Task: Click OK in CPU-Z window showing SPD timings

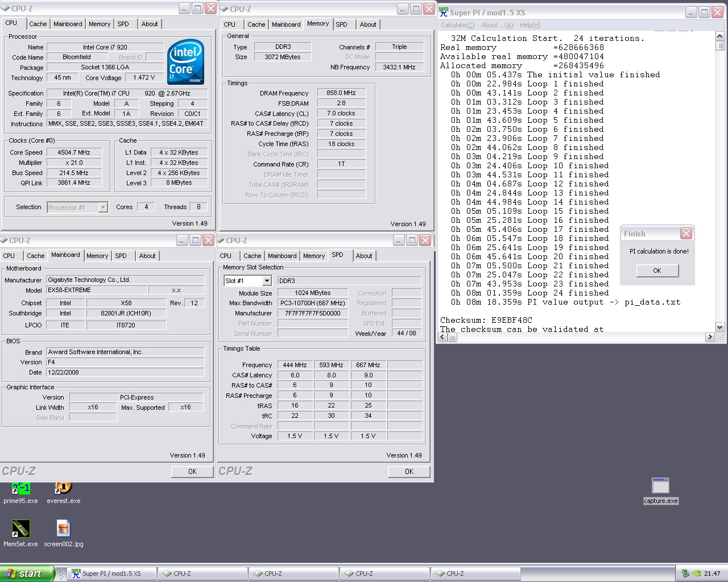Action: [409, 472]
